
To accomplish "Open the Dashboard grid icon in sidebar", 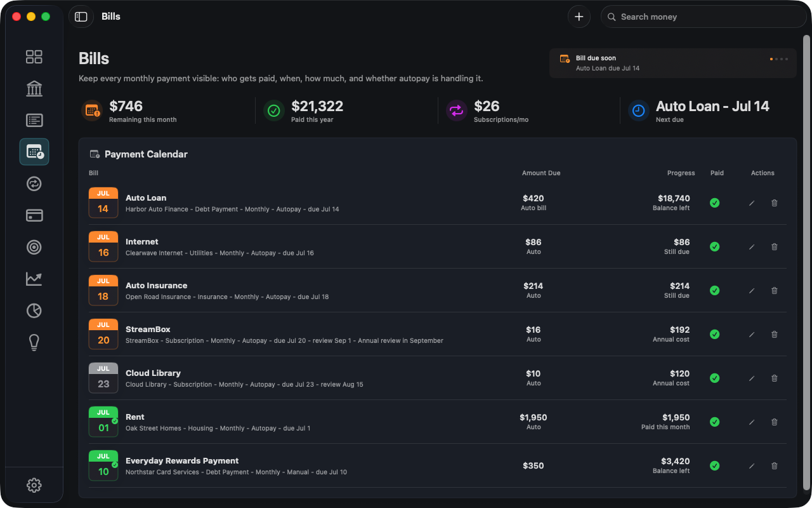I will click(34, 57).
